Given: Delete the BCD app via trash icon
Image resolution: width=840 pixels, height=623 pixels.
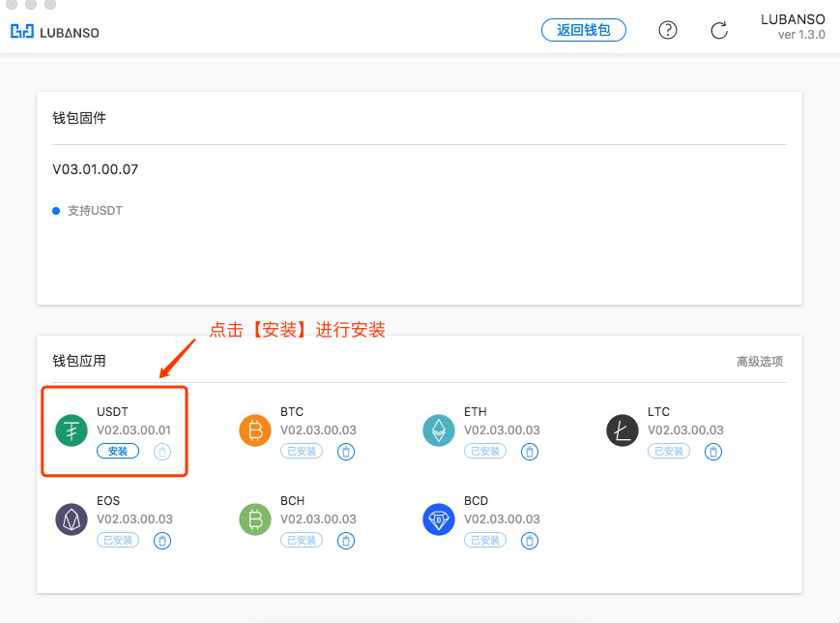Looking at the screenshot, I should click(530, 541).
